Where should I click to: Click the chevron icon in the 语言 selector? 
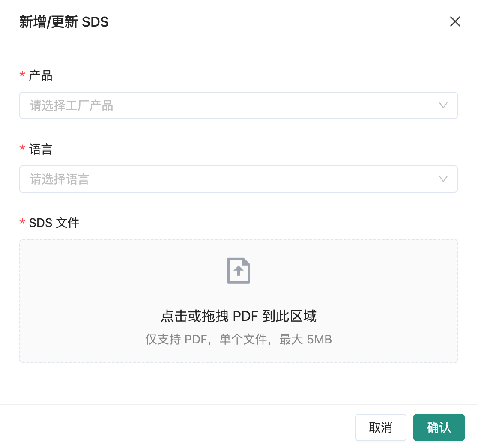pos(443,179)
